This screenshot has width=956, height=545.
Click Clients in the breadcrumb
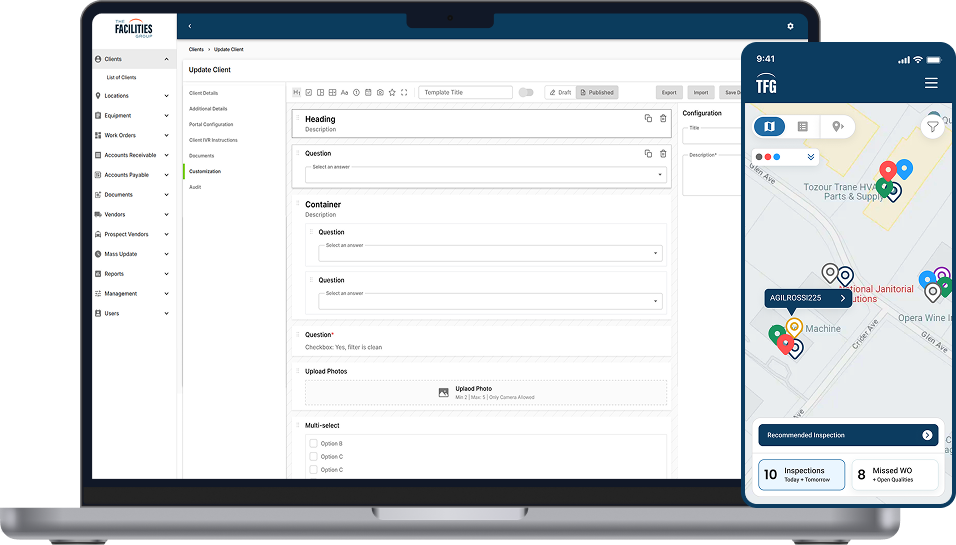(196, 49)
